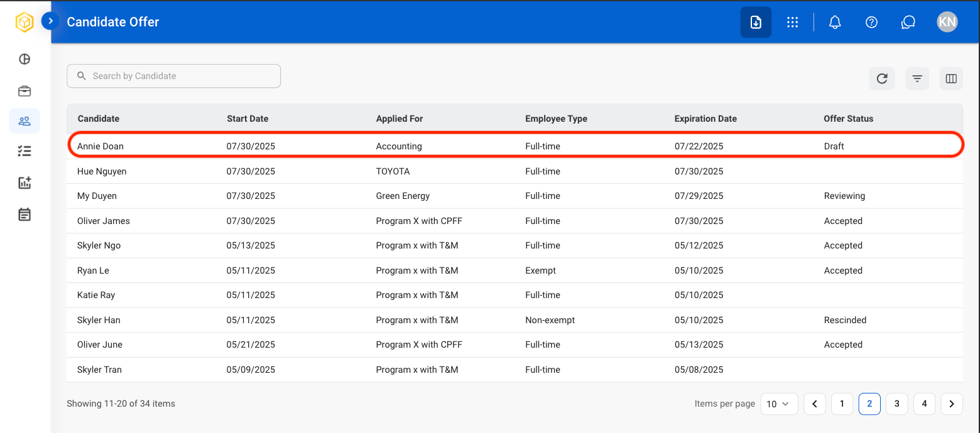Click the Candidate Offer page title
The height and width of the screenshot is (433, 980).
(113, 22)
